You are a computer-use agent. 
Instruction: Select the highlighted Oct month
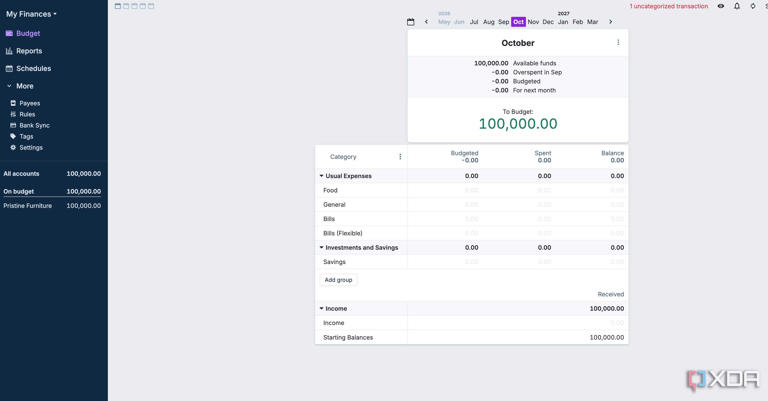point(518,22)
